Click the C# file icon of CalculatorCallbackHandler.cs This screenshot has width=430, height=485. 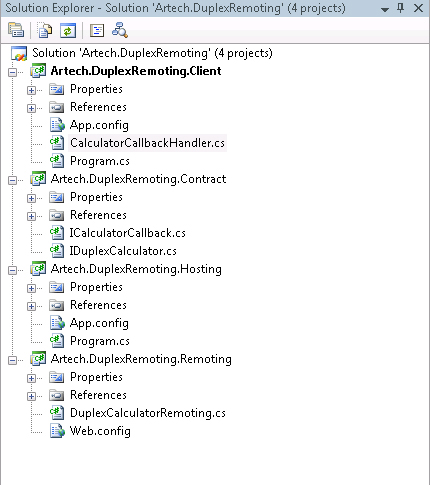[57, 143]
